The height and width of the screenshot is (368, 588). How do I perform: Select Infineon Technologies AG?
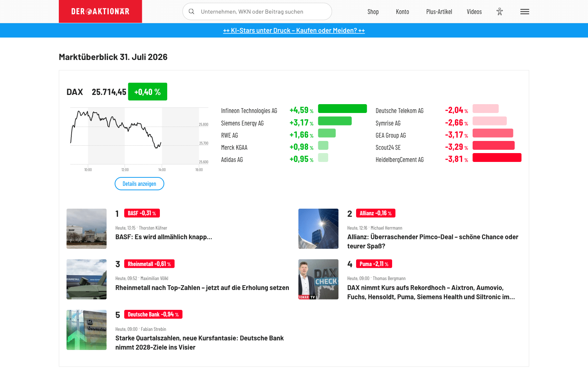[x=249, y=111]
